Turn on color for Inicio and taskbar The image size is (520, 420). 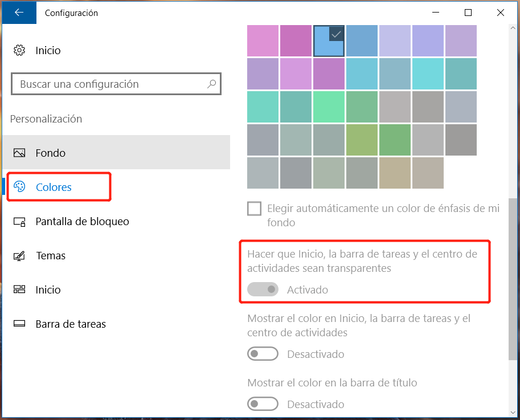click(263, 354)
